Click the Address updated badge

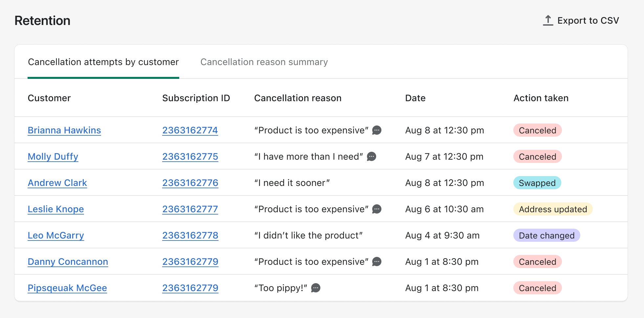click(553, 209)
